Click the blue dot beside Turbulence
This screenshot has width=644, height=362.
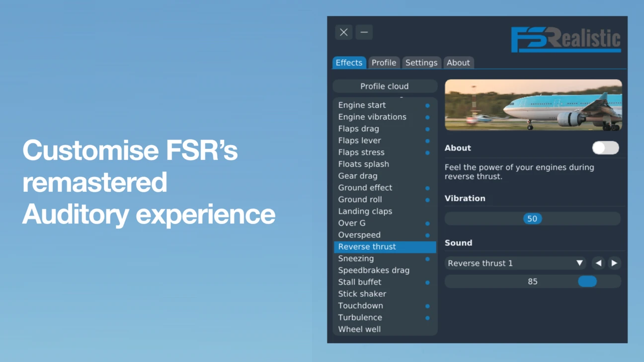click(x=427, y=318)
